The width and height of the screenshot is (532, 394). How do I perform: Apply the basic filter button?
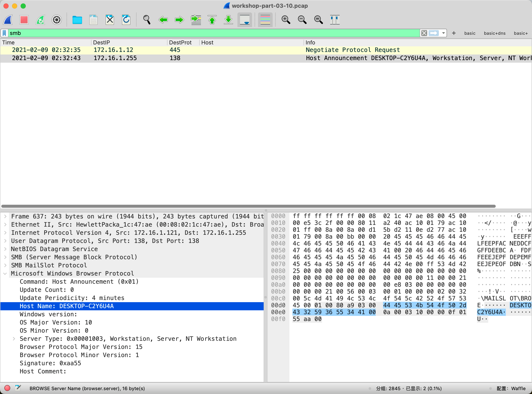pos(470,33)
